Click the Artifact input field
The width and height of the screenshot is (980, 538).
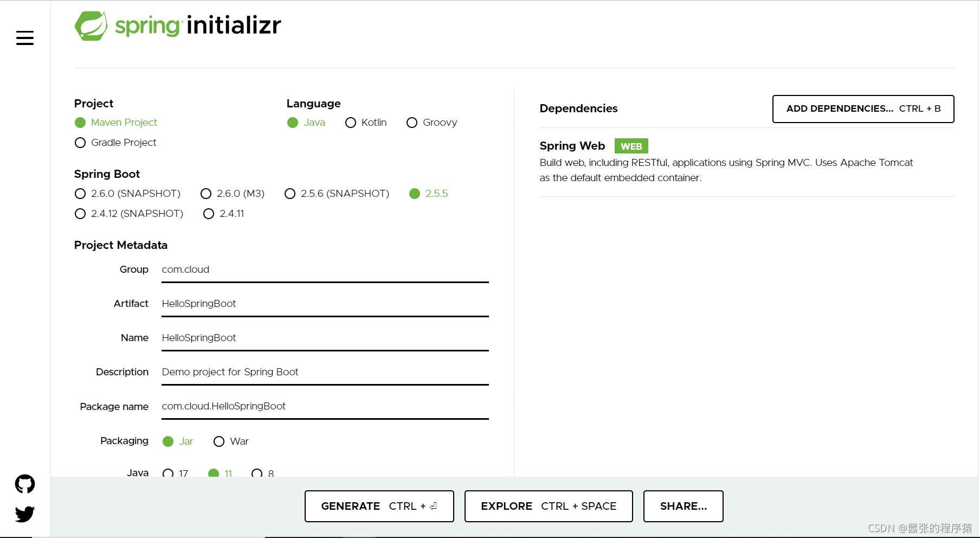click(x=325, y=304)
